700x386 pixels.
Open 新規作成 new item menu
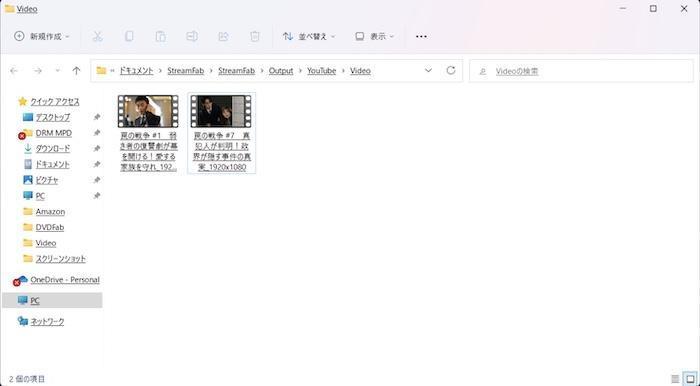[42, 37]
